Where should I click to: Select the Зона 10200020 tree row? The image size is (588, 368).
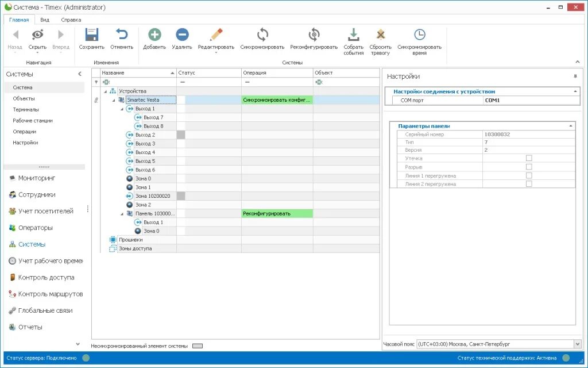(x=153, y=196)
